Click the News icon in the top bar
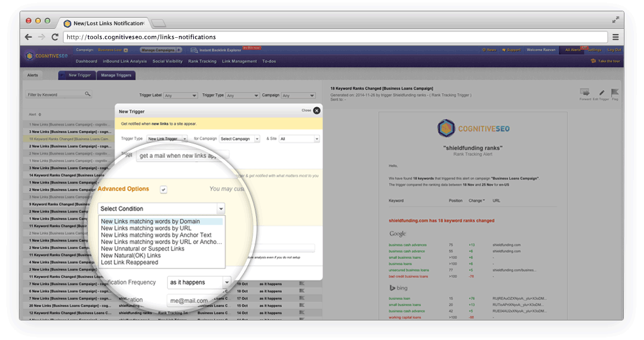The image size is (644, 340). pos(484,50)
